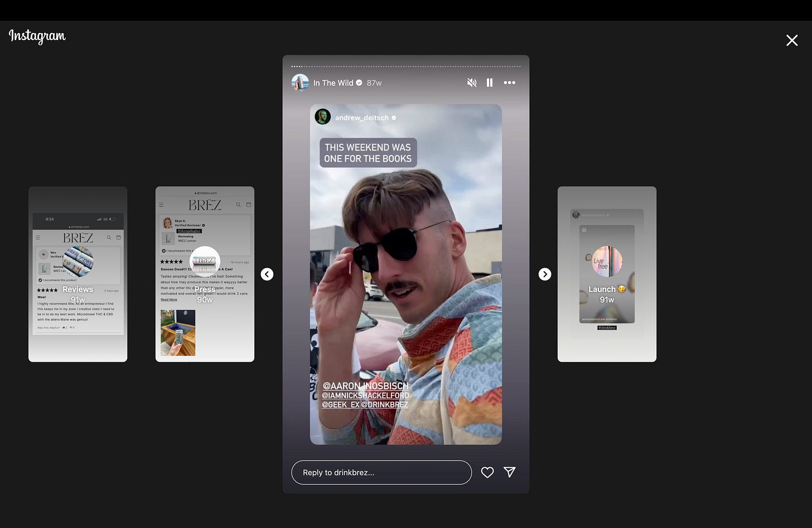Advance to next story with right arrow
The image size is (812, 528).
tap(545, 274)
